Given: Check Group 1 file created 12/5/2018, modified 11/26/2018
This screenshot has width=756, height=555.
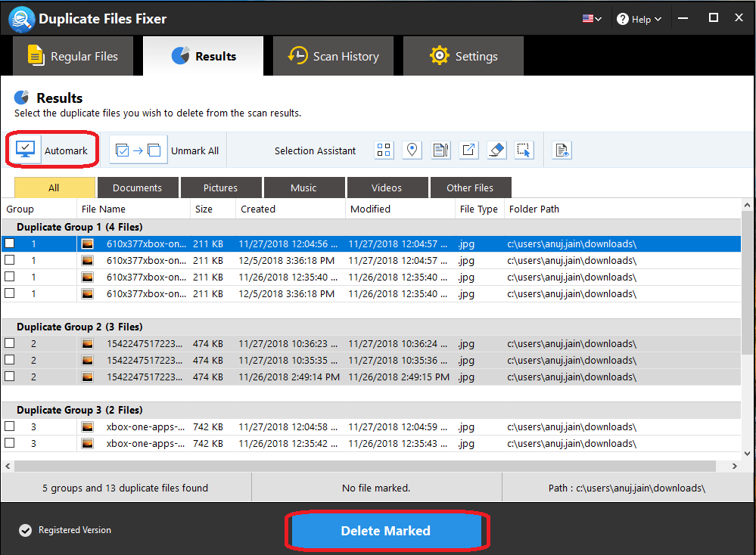Looking at the screenshot, I should 10,293.
